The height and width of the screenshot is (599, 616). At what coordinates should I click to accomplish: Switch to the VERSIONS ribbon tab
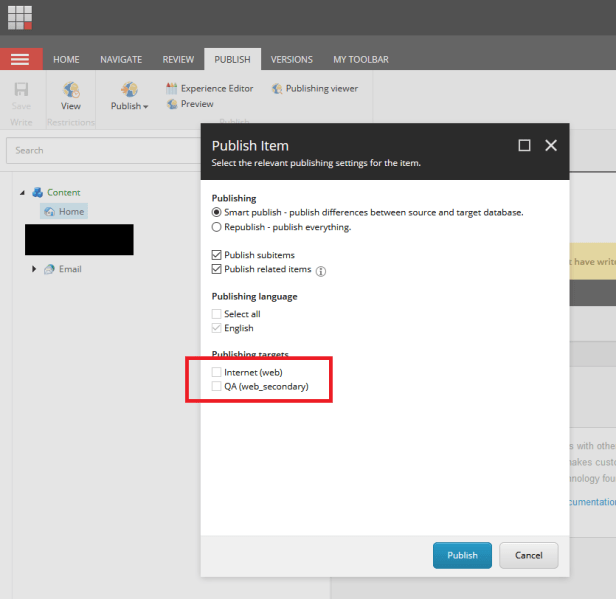[x=292, y=59]
